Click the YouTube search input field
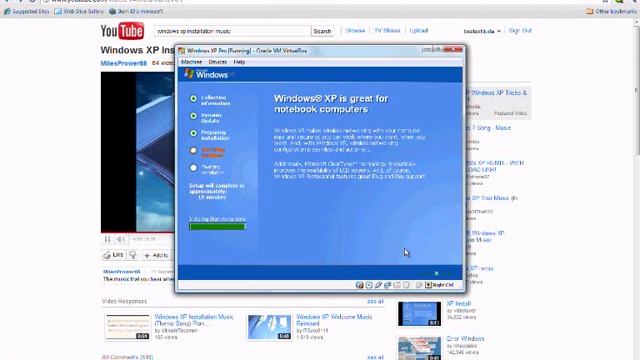The image size is (640, 360). pos(232,31)
